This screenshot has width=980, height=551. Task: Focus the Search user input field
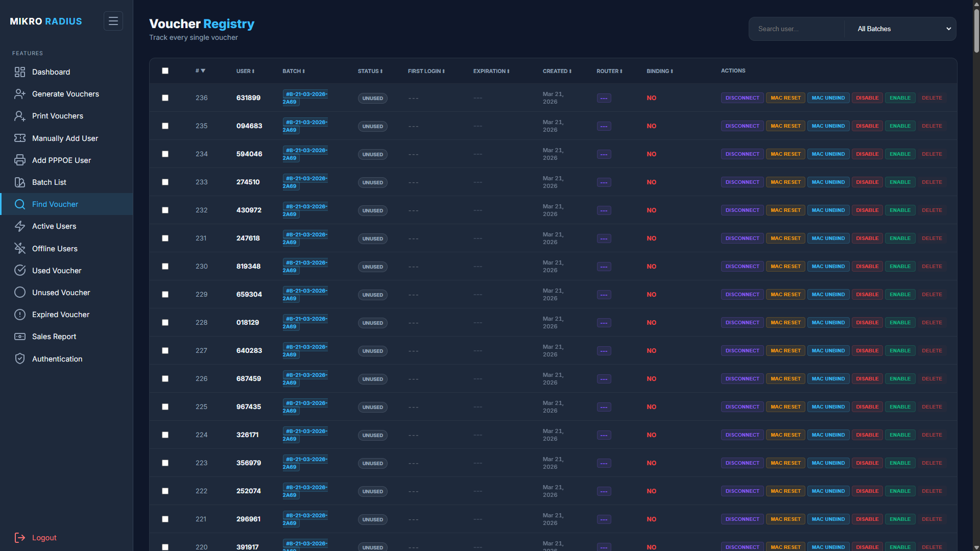pos(797,29)
